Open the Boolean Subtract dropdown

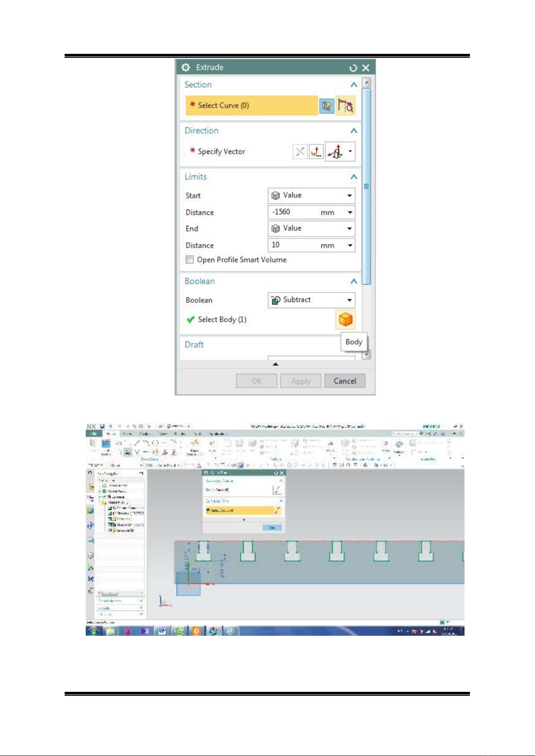click(x=311, y=300)
